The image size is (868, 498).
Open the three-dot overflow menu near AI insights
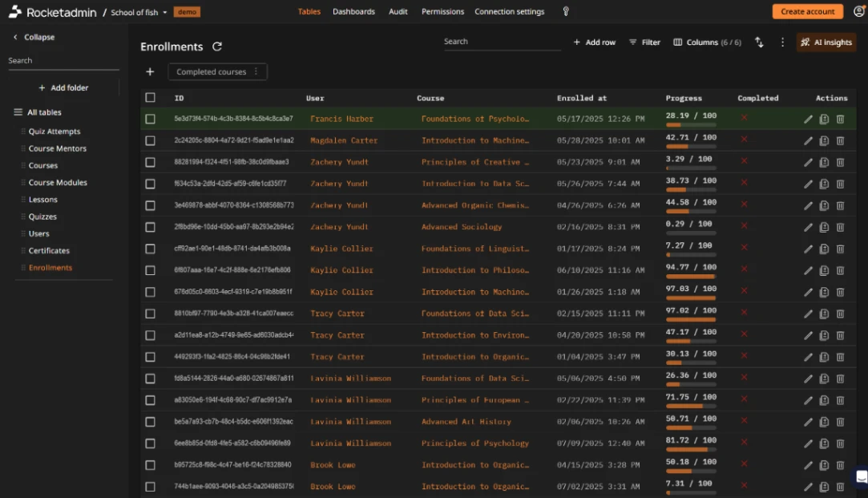point(782,42)
